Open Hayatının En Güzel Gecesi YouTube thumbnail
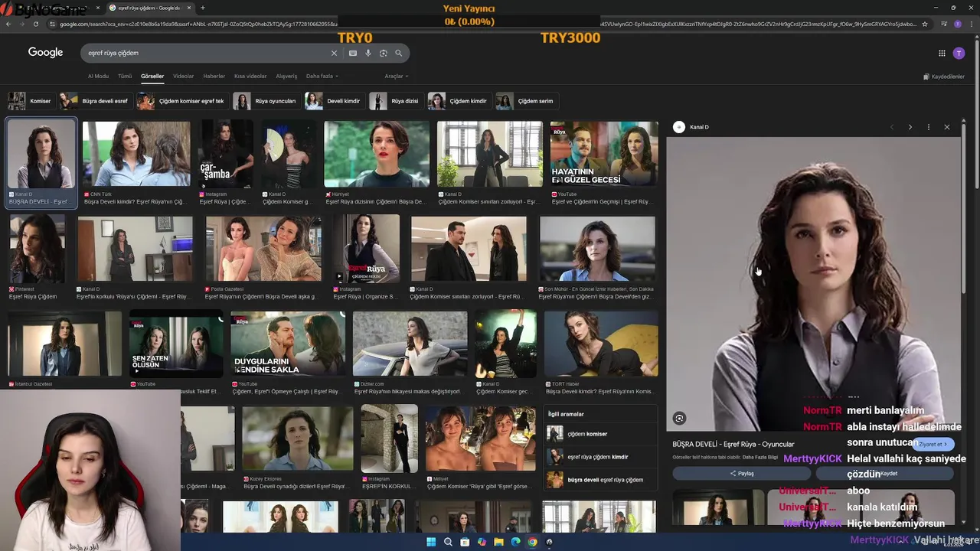 tap(604, 154)
